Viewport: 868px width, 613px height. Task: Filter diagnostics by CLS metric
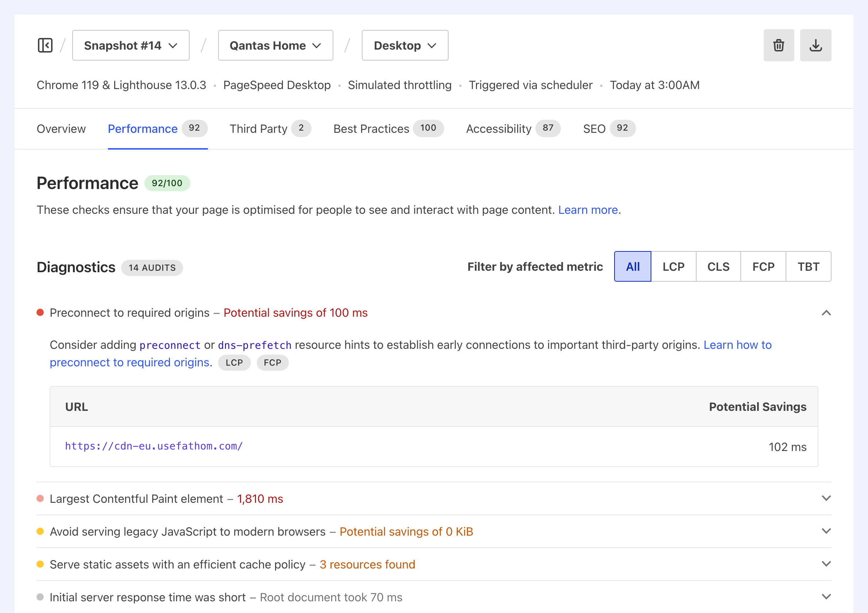click(718, 267)
